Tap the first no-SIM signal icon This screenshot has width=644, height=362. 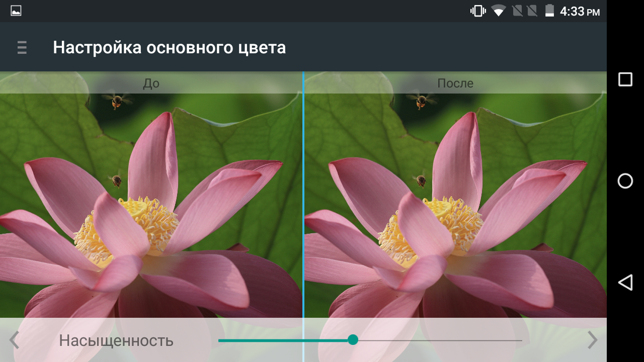pos(517,11)
